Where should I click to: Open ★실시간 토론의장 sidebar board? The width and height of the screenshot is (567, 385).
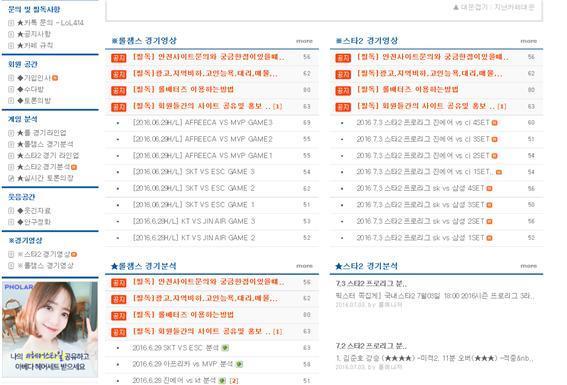[45, 178]
